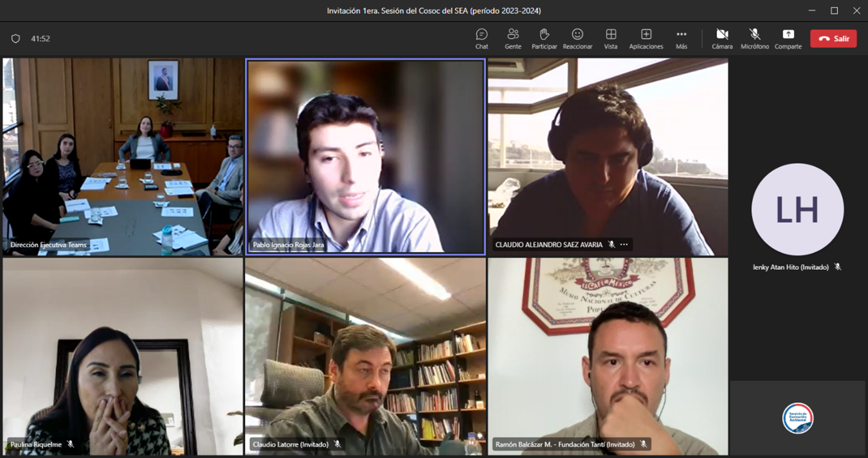Share screen with Comparte button
Image resolution: width=868 pixels, height=458 pixels.
pos(788,38)
